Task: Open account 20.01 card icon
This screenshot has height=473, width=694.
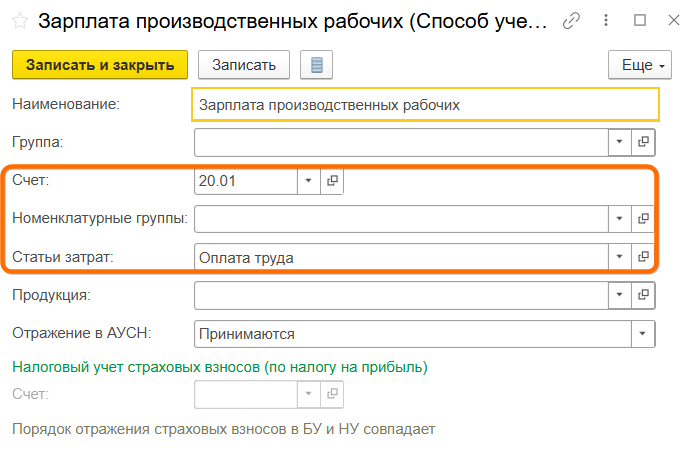Action: point(332,181)
